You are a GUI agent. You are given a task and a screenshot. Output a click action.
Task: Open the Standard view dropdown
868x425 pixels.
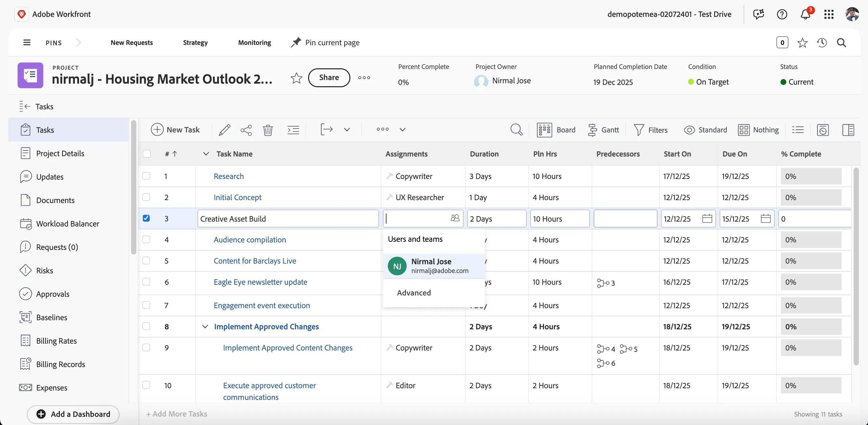click(x=705, y=130)
